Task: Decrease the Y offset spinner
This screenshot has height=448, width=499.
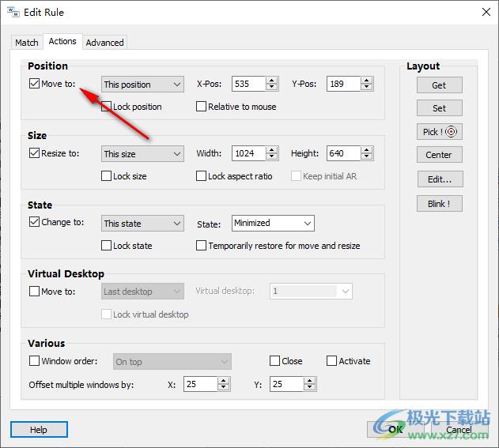Action: [x=309, y=388]
